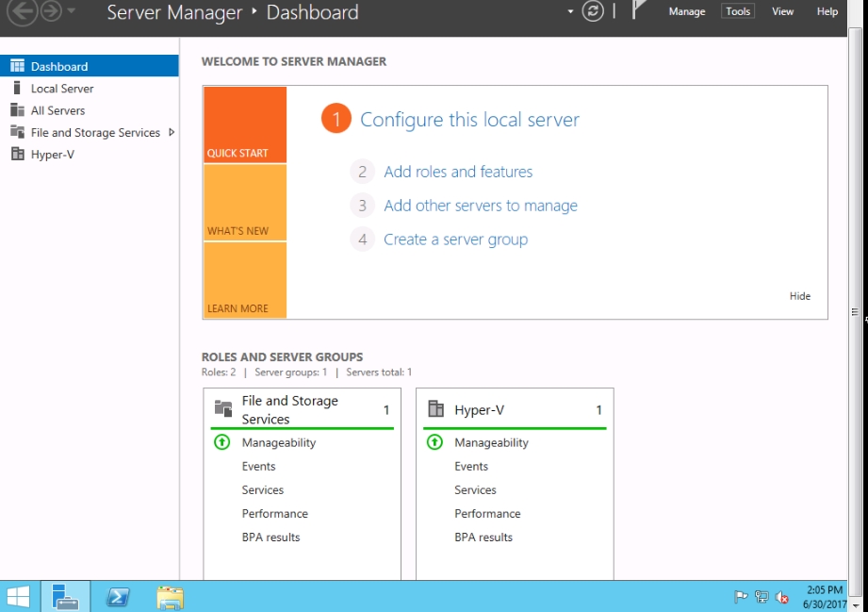
Task: Open File Explorer from taskbar
Action: click(x=170, y=598)
